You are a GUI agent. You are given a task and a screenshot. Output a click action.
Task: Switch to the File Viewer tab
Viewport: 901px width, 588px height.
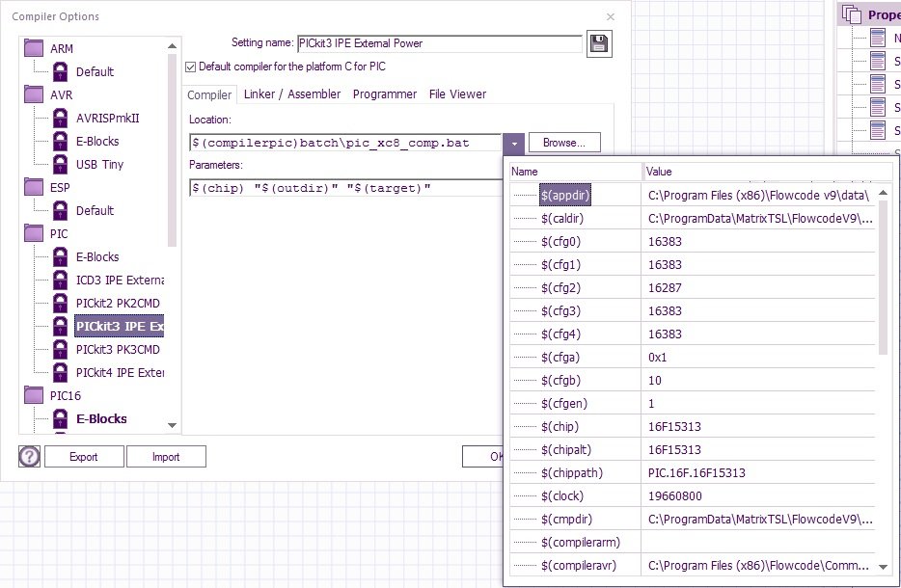pos(457,94)
